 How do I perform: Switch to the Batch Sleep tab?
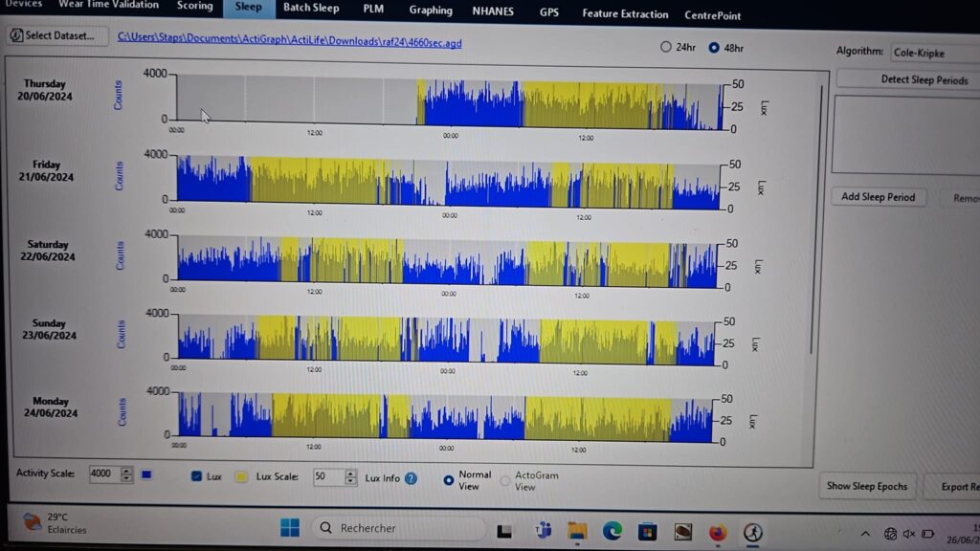click(x=311, y=9)
